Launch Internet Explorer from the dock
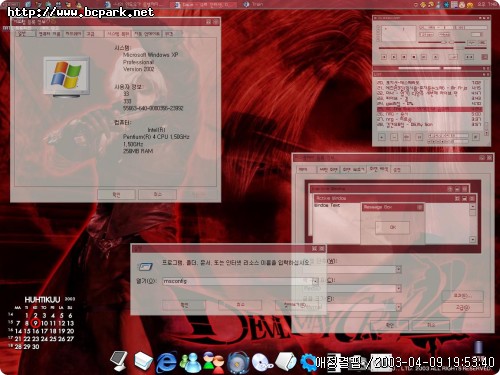Image resolution: width=500 pixels, height=375 pixels. click(167, 362)
